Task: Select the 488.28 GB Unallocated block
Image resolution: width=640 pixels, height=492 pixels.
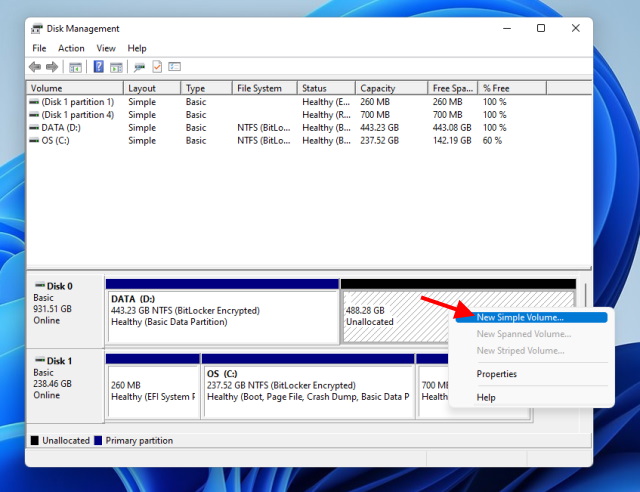Action: [395, 316]
